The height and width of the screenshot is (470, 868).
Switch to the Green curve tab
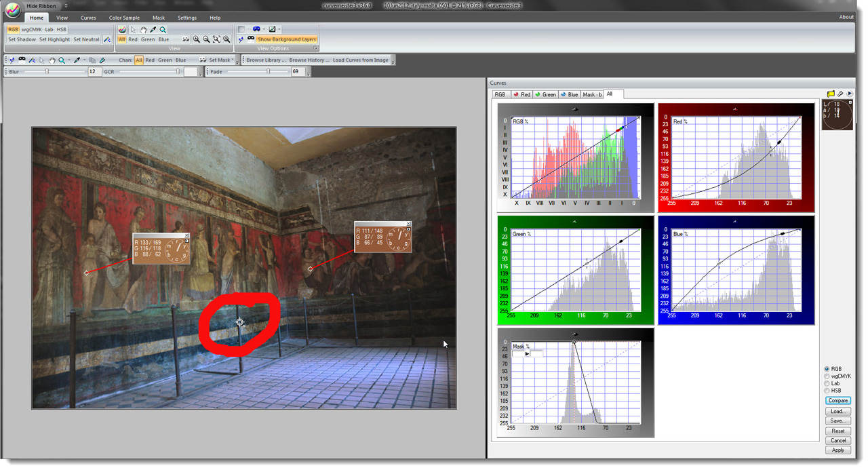pos(545,94)
